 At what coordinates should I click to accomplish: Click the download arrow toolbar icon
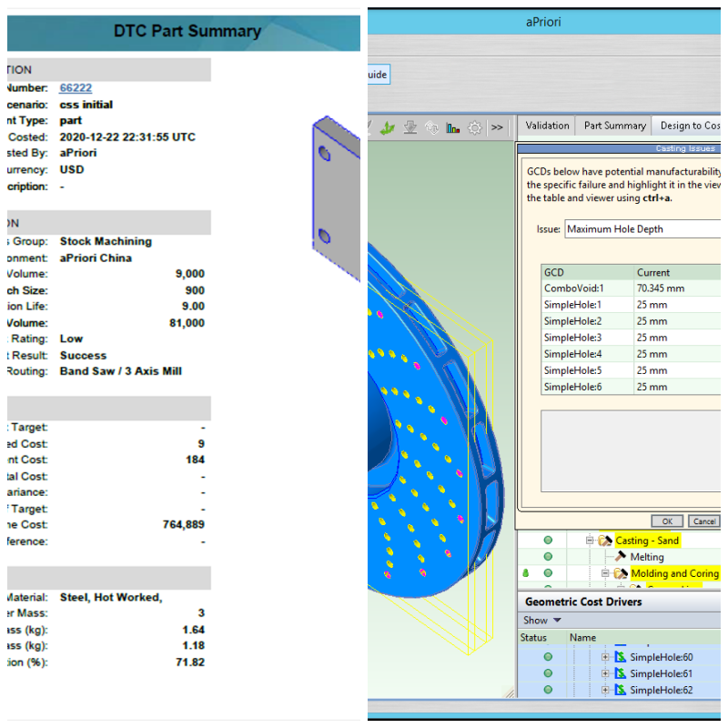[410, 127]
